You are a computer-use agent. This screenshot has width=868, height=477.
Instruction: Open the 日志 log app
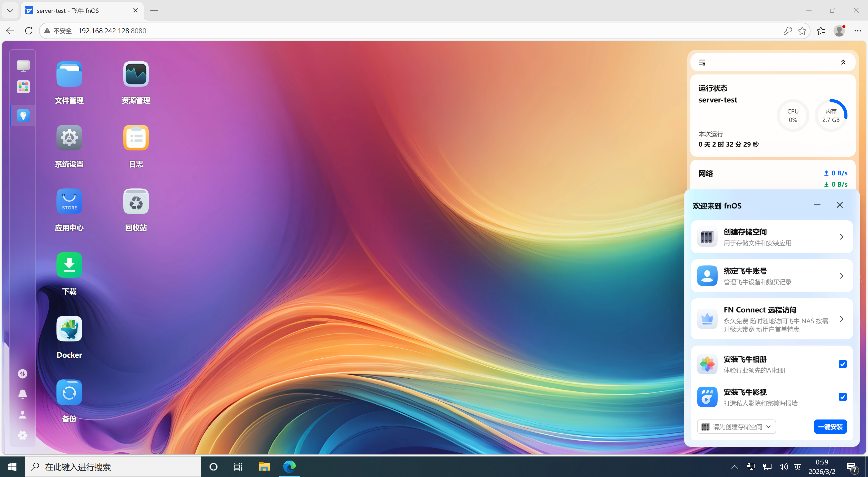click(x=136, y=138)
